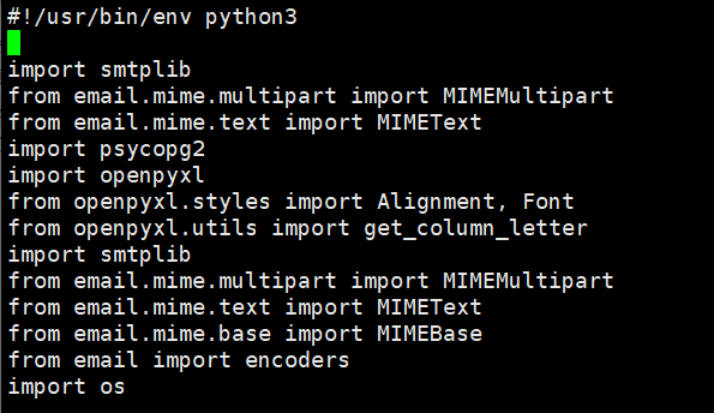Viewport: 714px width, 413px height.
Task: Click 'MIMEMultipart' in the first multipart import
Action: pos(528,97)
